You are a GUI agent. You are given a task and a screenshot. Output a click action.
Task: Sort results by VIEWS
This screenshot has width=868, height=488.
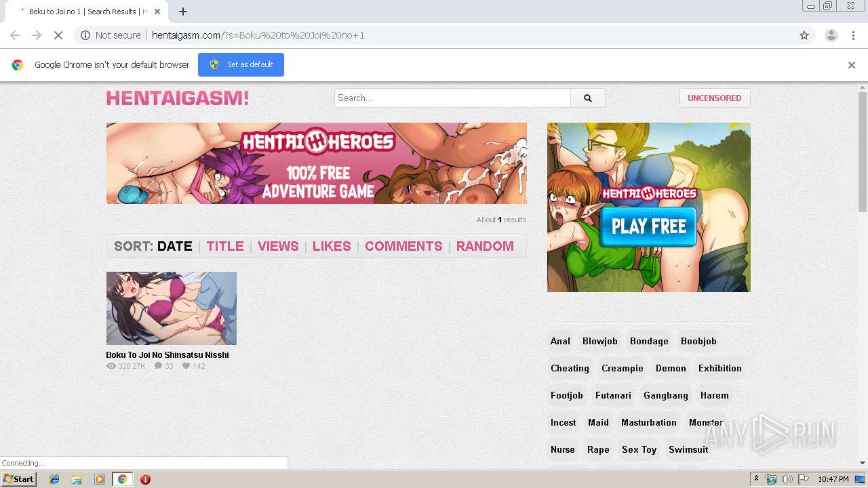point(278,246)
